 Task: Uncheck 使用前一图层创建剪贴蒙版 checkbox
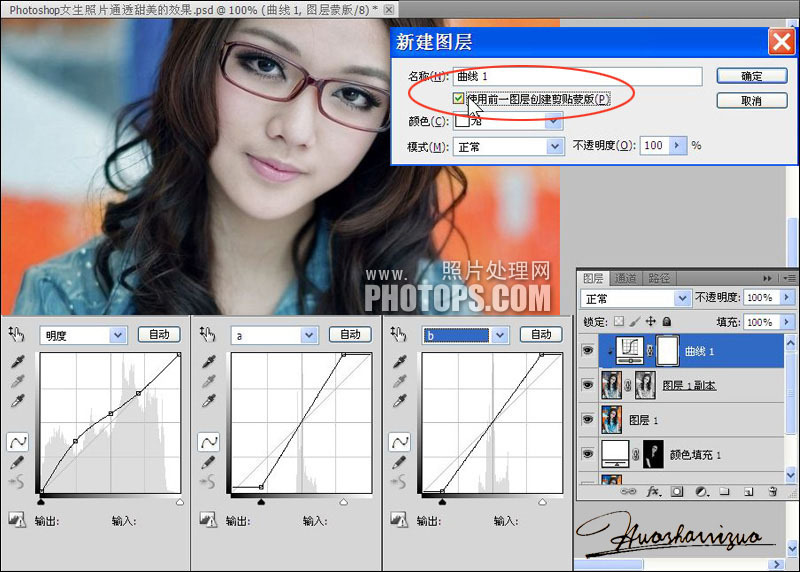coord(458,98)
